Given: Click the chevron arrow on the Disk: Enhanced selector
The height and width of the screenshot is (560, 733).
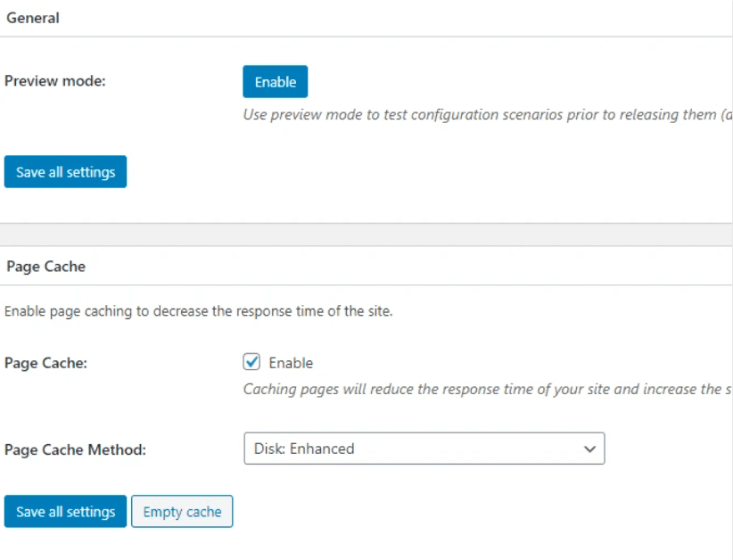Looking at the screenshot, I should point(589,449).
